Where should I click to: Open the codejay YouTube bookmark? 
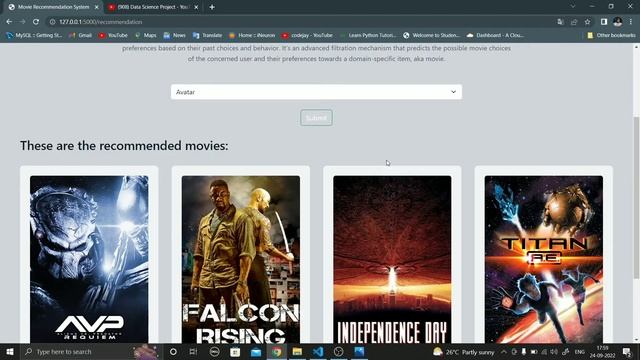click(x=307, y=36)
